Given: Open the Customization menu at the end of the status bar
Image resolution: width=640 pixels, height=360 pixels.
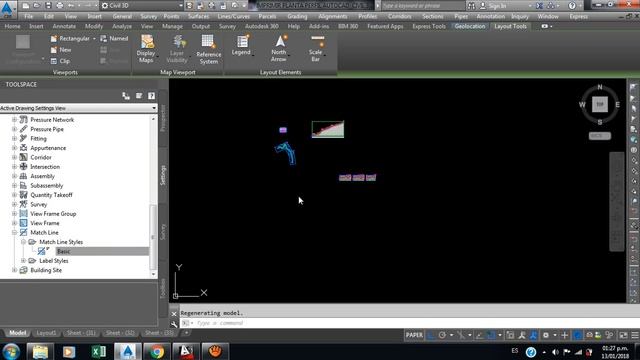Looking at the screenshot, I should point(635,335).
